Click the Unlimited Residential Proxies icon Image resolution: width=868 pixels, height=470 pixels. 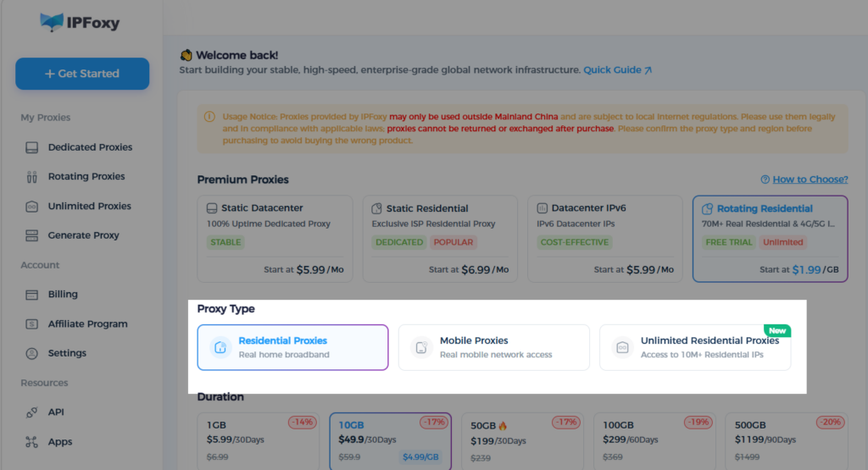(622, 348)
